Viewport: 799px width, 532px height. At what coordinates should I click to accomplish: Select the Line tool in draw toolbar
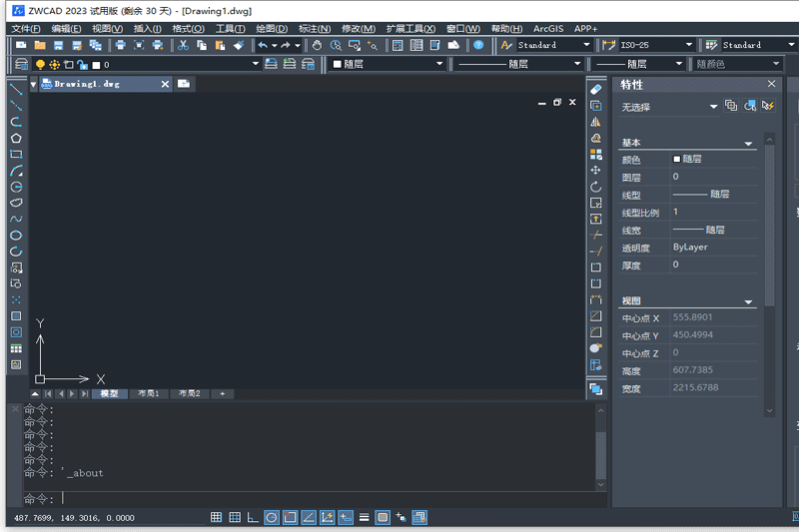coord(16,90)
